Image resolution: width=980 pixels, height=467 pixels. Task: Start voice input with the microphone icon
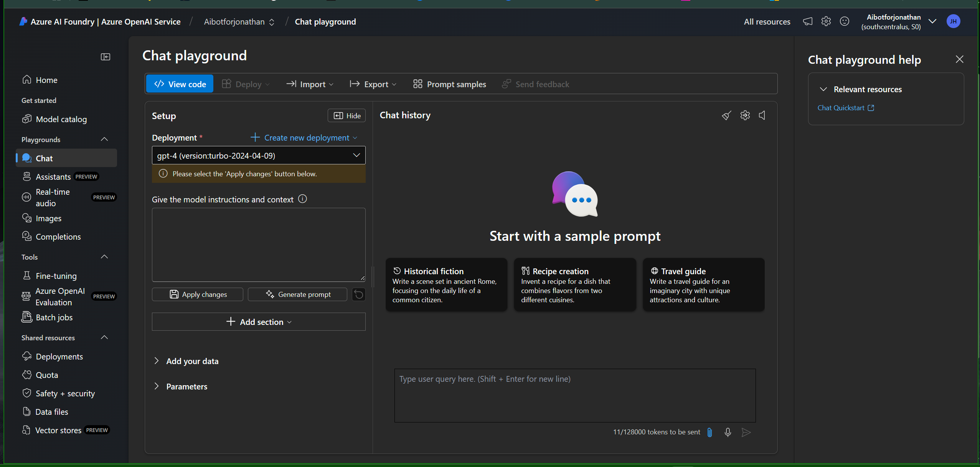pyautogui.click(x=728, y=432)
